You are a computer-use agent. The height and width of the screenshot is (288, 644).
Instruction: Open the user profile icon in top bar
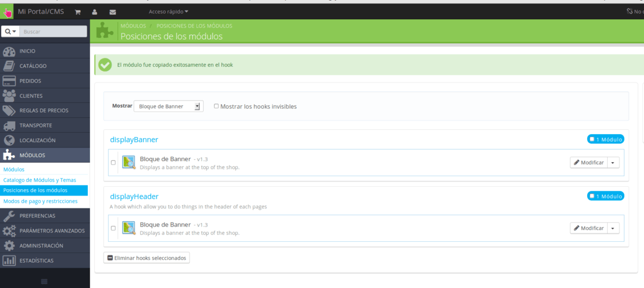[x=94, y=12]
